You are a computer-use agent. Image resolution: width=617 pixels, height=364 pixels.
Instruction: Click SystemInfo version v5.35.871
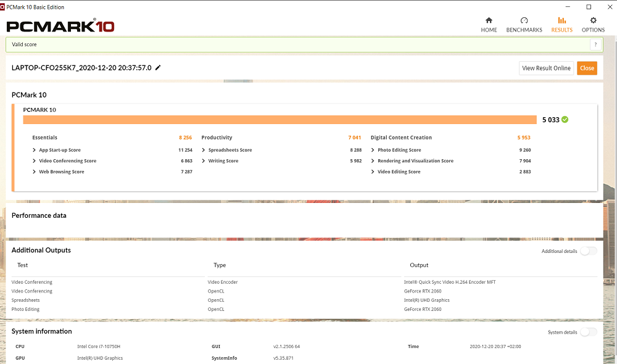click(283, 358)
